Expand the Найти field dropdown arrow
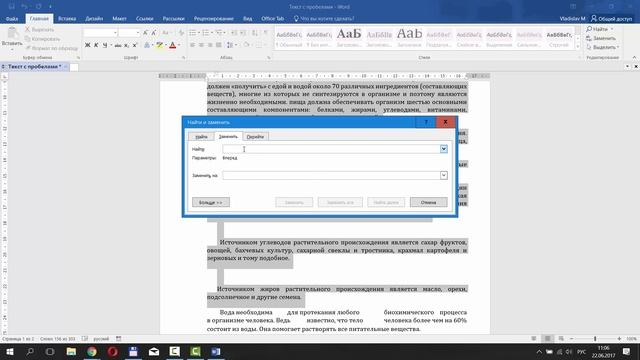The image size is (640, 360). tap(444, 149)
